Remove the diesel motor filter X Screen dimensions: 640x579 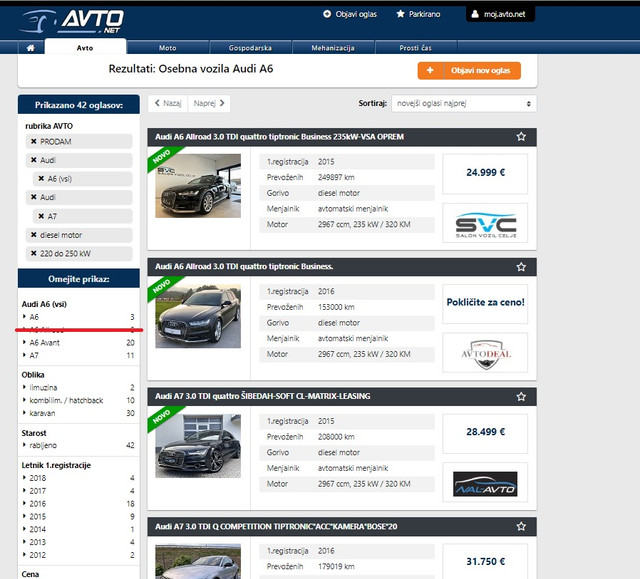click(x=34, y=235)
